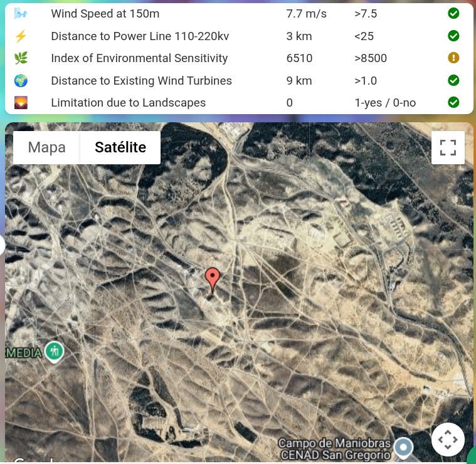The image size is (476, 464).
Task: Click the green park marker near MEDIA
Action: [55, 352]
